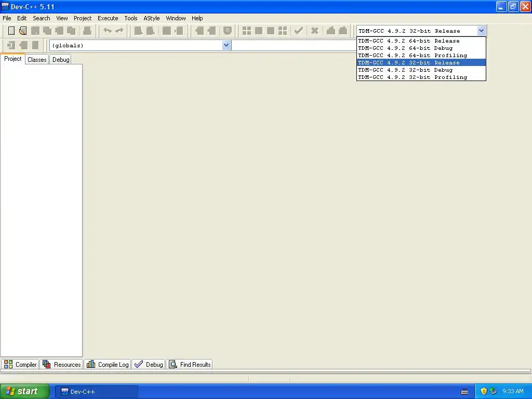Create a new file with the New icon
The width and height of the screenshot is (532, 399).
11,31
